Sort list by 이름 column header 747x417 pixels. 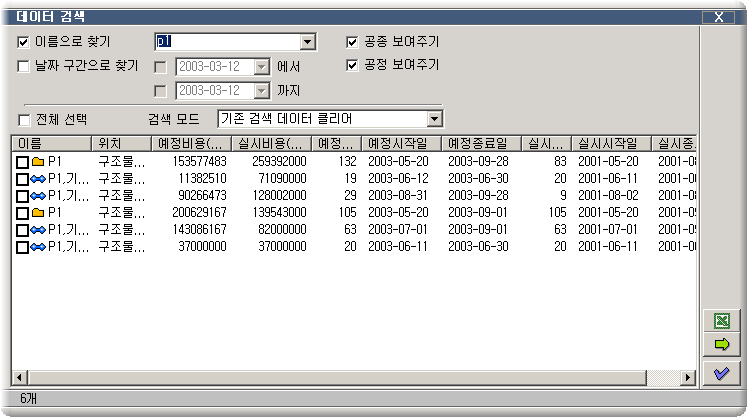50,143
